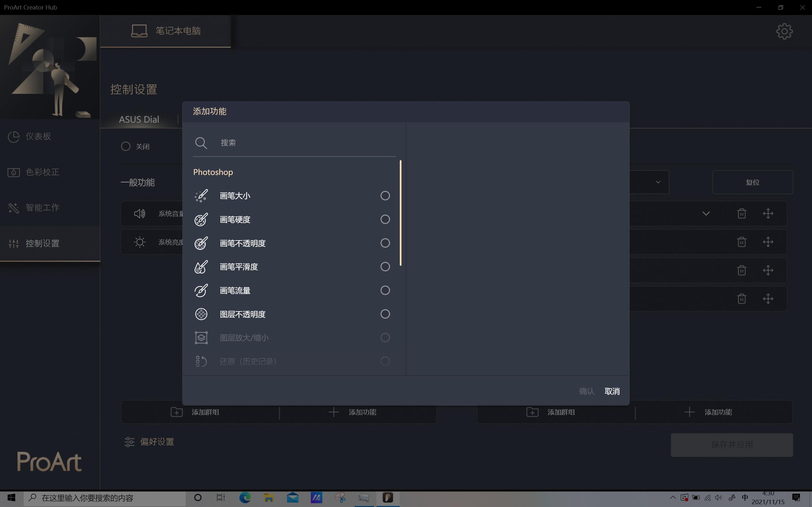Open the 智能工作 sidebar icon
The width and height of the screenshot is (812, 507).
tap(13, 208)
